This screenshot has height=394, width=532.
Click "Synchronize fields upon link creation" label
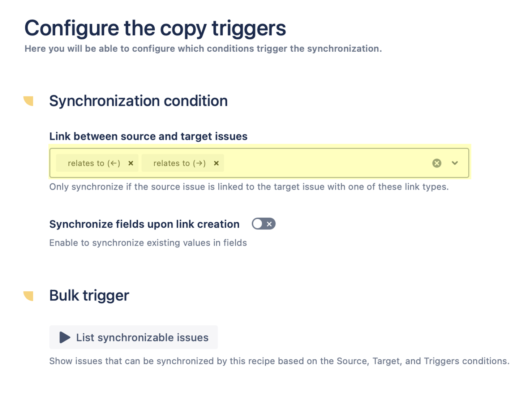(x=144, y=224)
